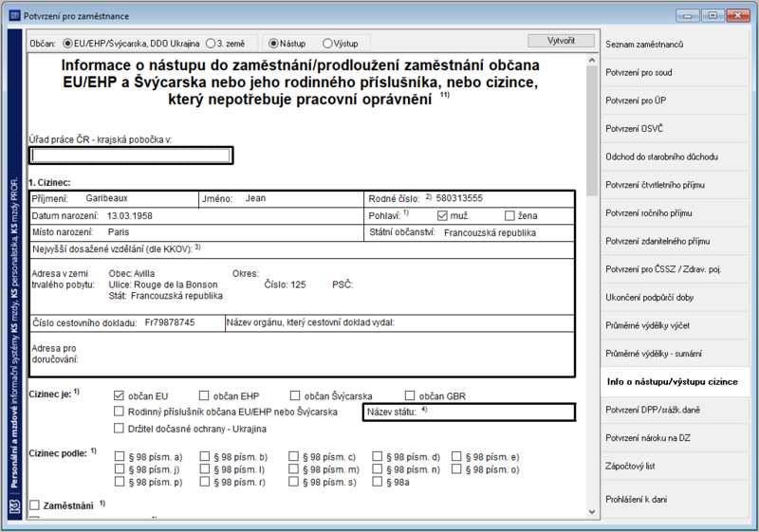Click first name value Jean
759x532 pixels.
(x=255, y=198)
